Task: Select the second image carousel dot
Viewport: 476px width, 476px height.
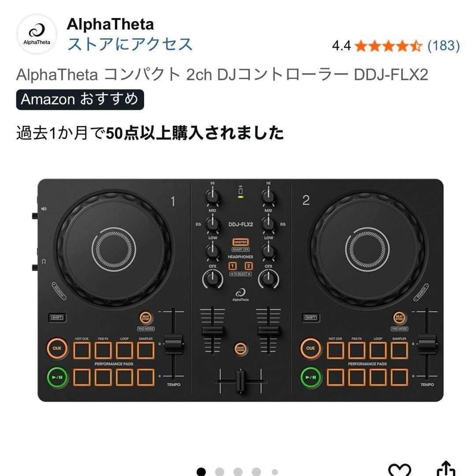Action: [219, 472]
